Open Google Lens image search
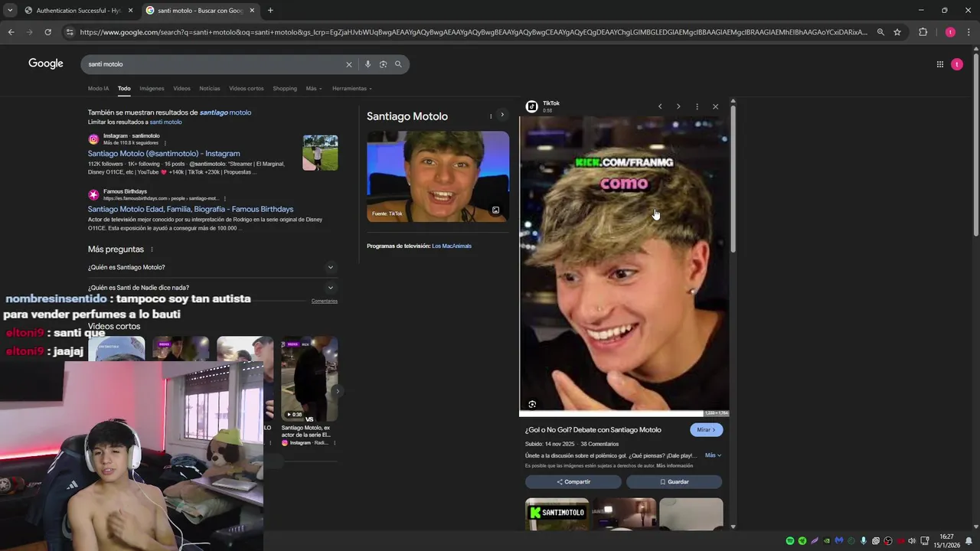Viewport: 980px width, 551px height. click(383, 64)
